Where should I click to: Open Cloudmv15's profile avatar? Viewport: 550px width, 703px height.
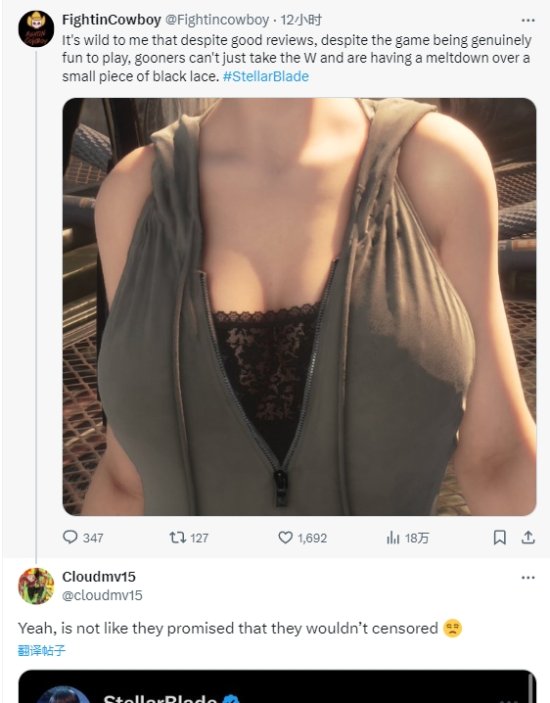coord(36,586)
